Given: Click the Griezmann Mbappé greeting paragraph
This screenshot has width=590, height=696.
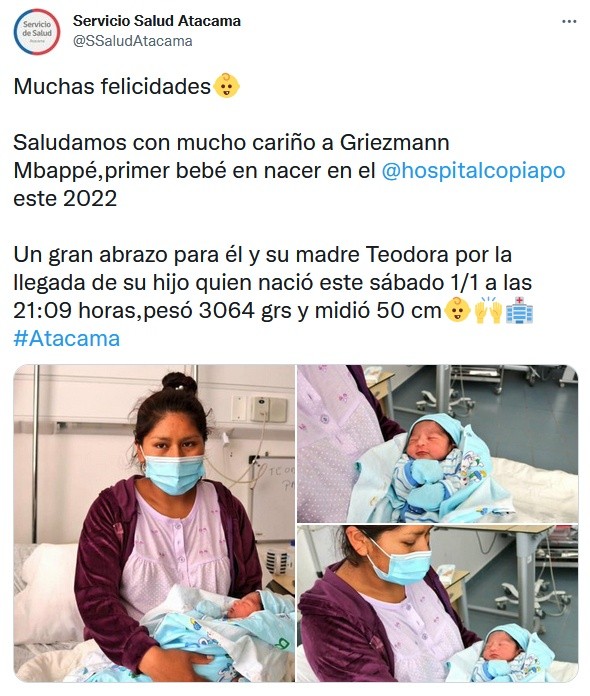Looking at the screenshot, I should point(289,170).
